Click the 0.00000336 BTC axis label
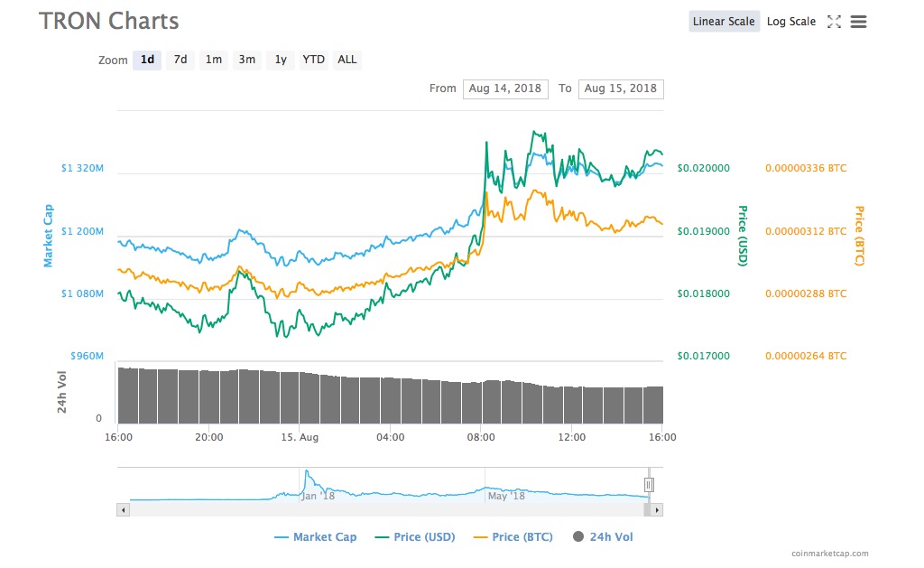This screenshot has height=568, width=924. [806, 168]
